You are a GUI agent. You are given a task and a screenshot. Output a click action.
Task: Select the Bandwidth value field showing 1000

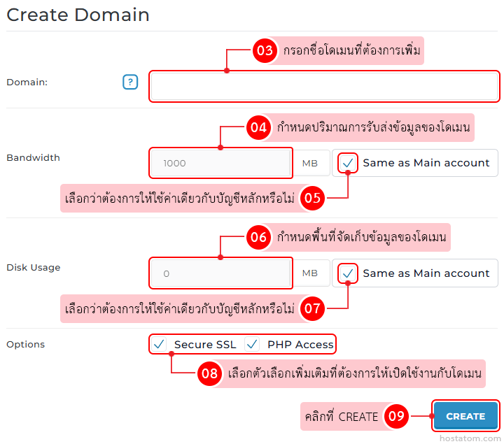220,163
